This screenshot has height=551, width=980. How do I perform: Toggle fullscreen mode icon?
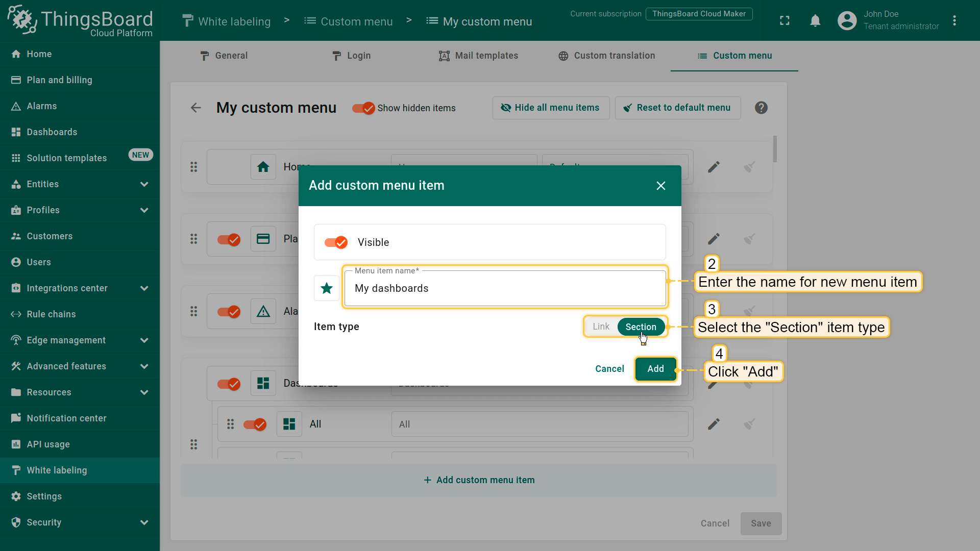785,21
